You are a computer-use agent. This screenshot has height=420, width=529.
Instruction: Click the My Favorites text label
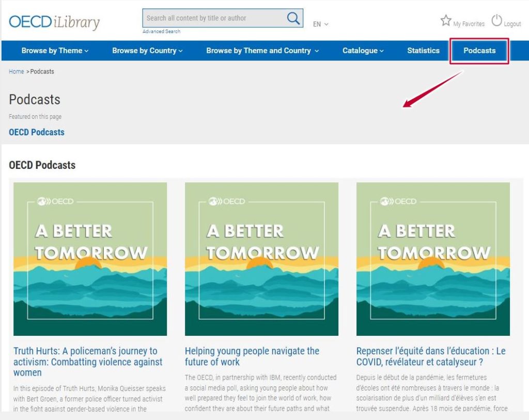[469, 24]
